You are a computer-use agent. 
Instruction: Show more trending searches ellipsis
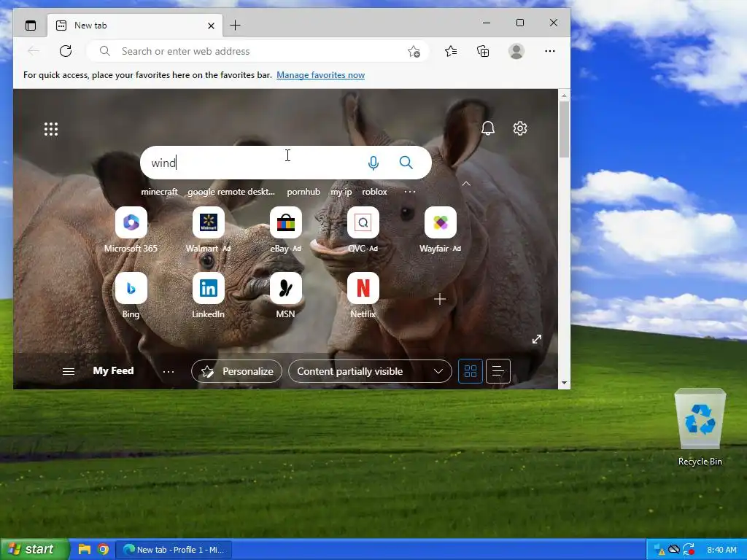(410, 192)
